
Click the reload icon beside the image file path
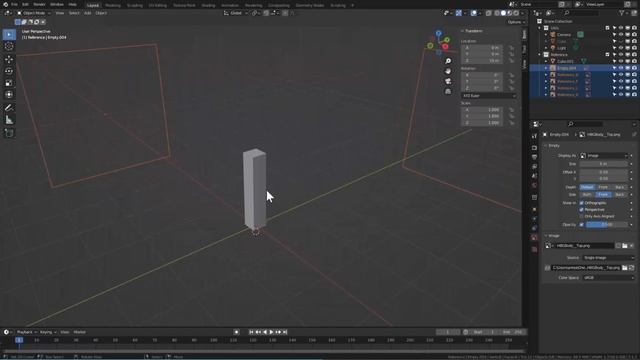pyautogui.click(x=631, y=268)
